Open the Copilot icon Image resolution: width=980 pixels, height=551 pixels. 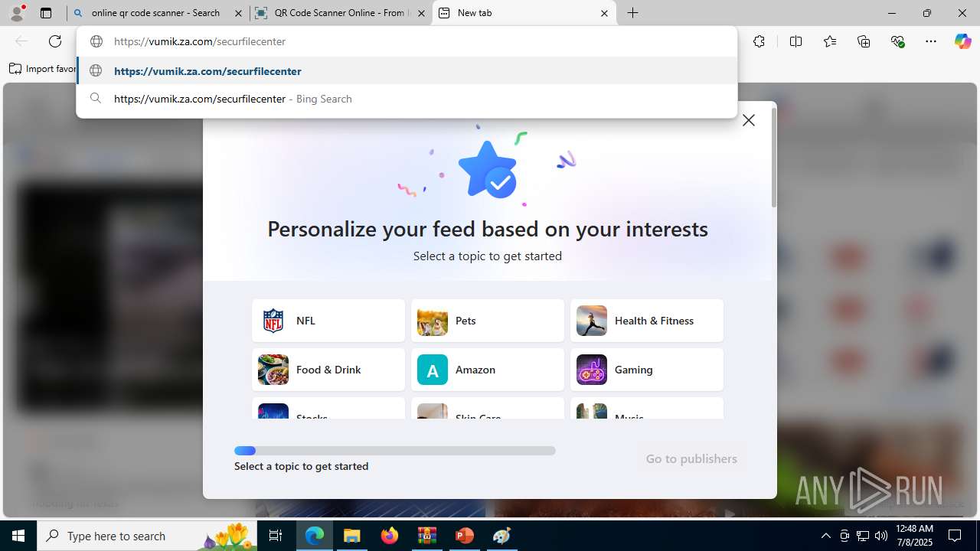[962, 41]
